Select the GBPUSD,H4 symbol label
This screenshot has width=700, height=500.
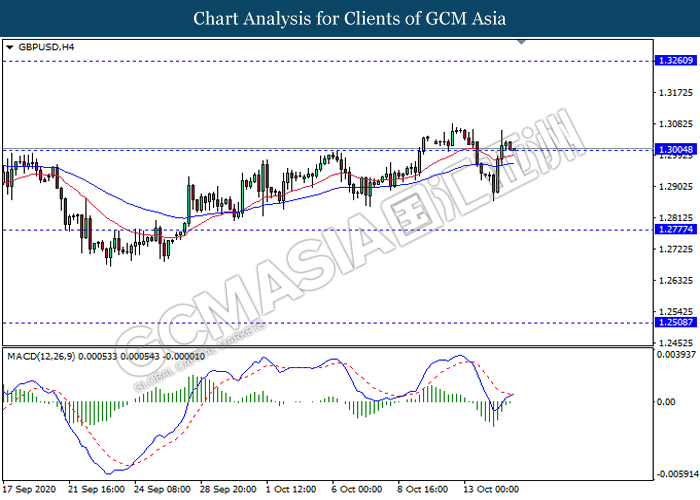click(46, 47)
